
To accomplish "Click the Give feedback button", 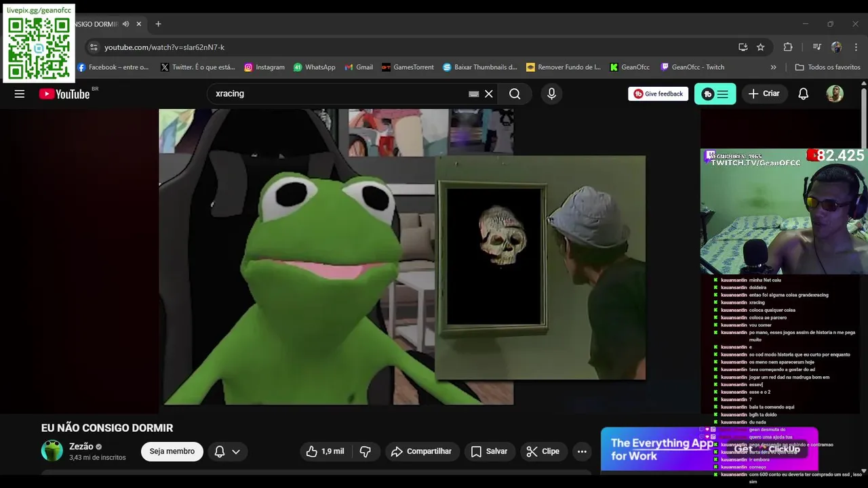I will click(658, 94).
